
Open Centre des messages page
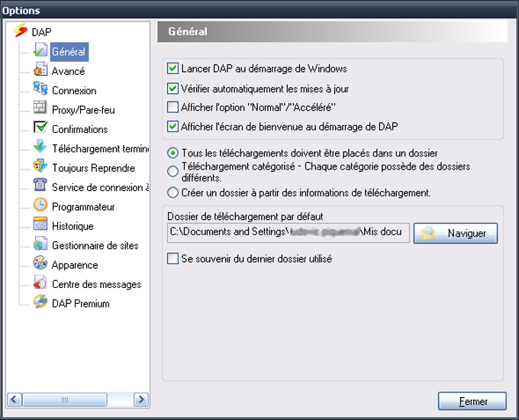(96, 284)
